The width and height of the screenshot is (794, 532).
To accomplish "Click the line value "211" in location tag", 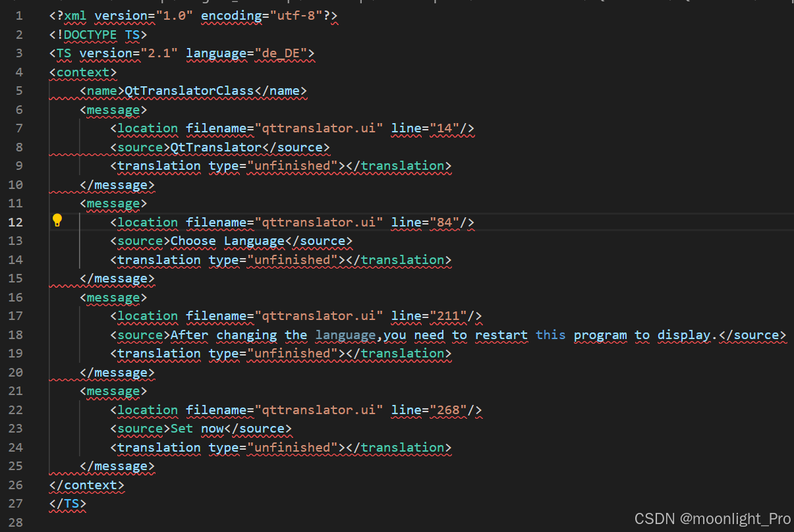I will 449,315.
